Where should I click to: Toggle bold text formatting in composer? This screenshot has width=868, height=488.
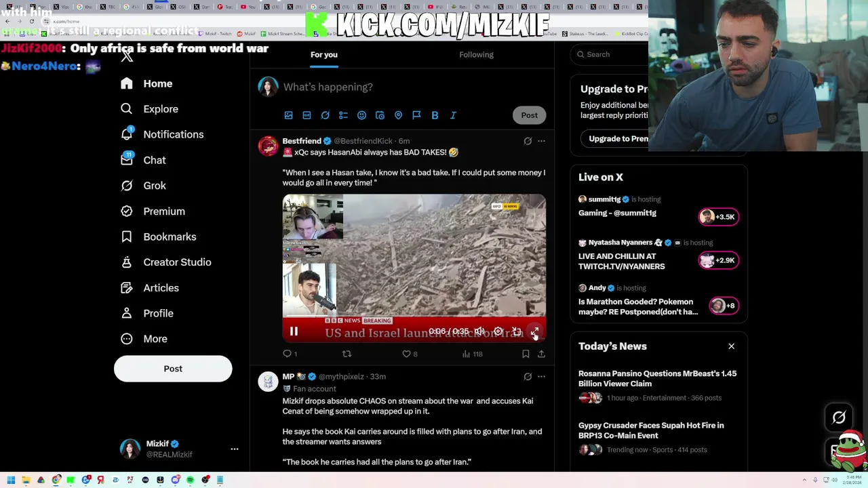[x=435, y=115]
